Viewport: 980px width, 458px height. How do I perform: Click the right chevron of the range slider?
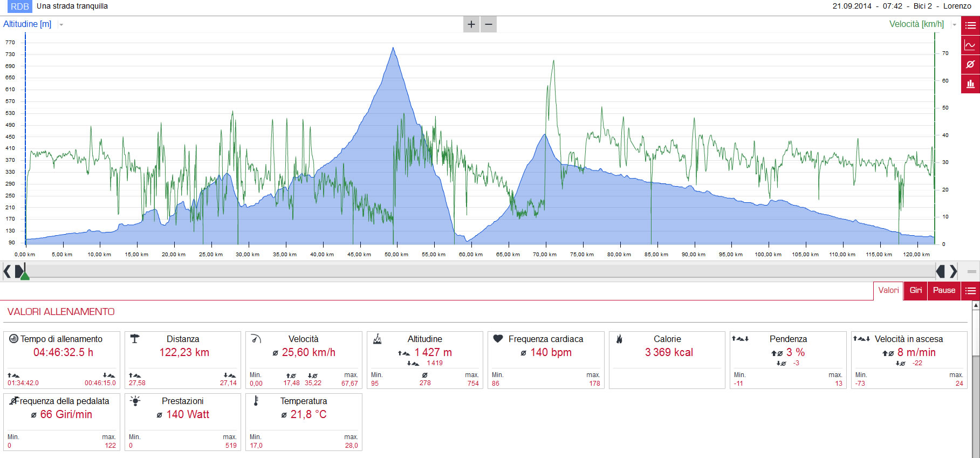click(954, 271)
